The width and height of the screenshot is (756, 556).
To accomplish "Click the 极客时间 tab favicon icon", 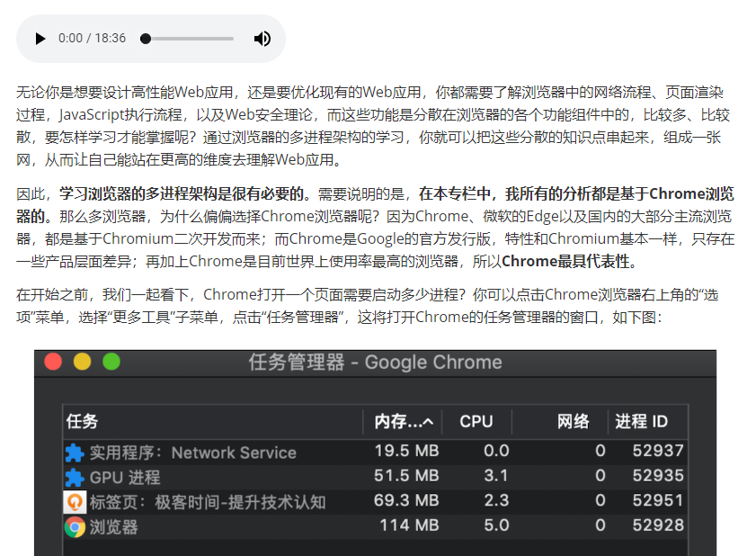I will [x=75, y=502].
